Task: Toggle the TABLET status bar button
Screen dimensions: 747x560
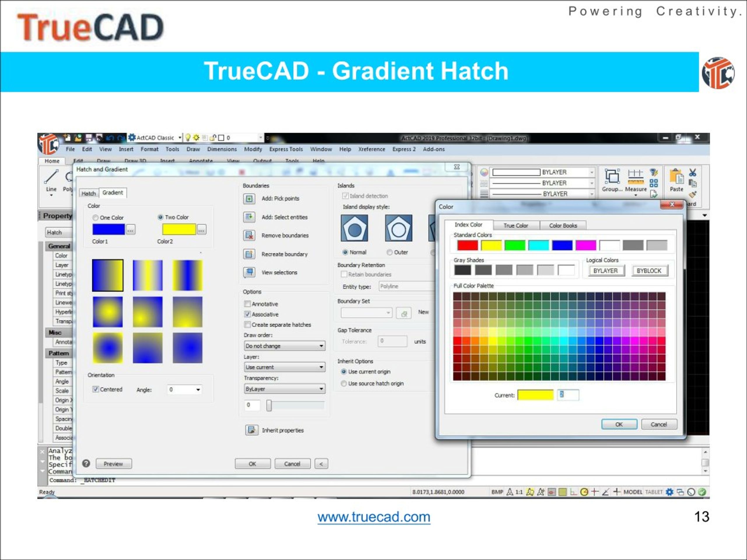Action: (x=654, y=492)
